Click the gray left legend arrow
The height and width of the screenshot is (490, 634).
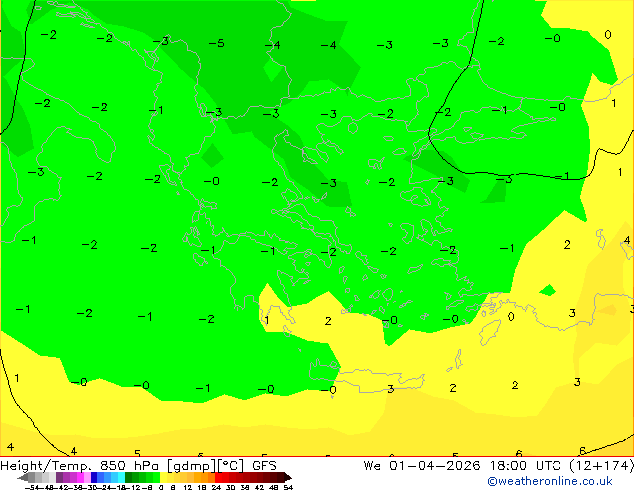22,477
